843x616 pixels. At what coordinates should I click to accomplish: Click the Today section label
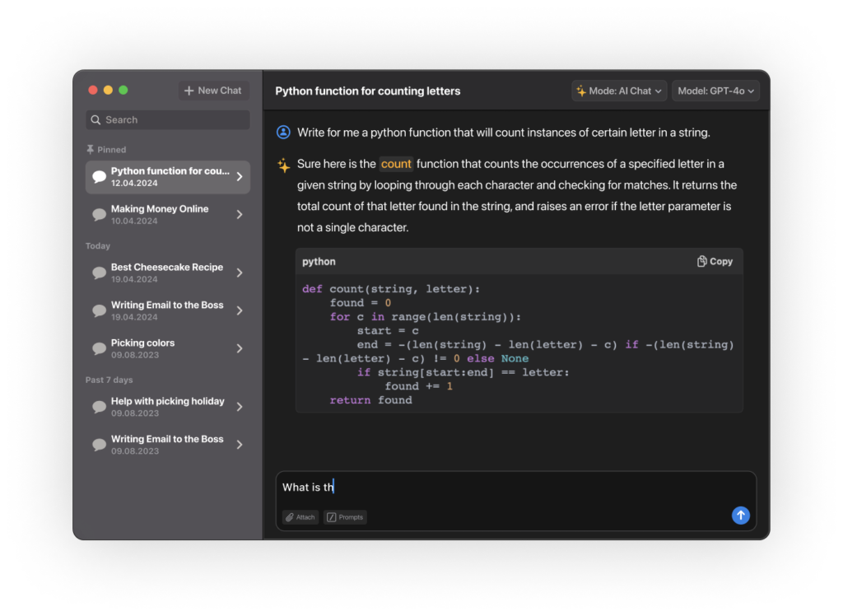click(x=98, y=246)
